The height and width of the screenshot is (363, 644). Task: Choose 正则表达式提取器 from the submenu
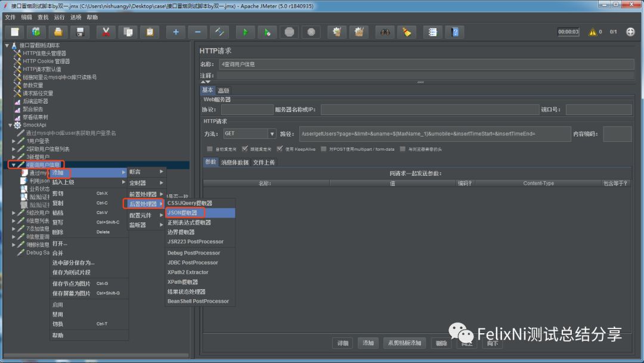click(200, 222)
